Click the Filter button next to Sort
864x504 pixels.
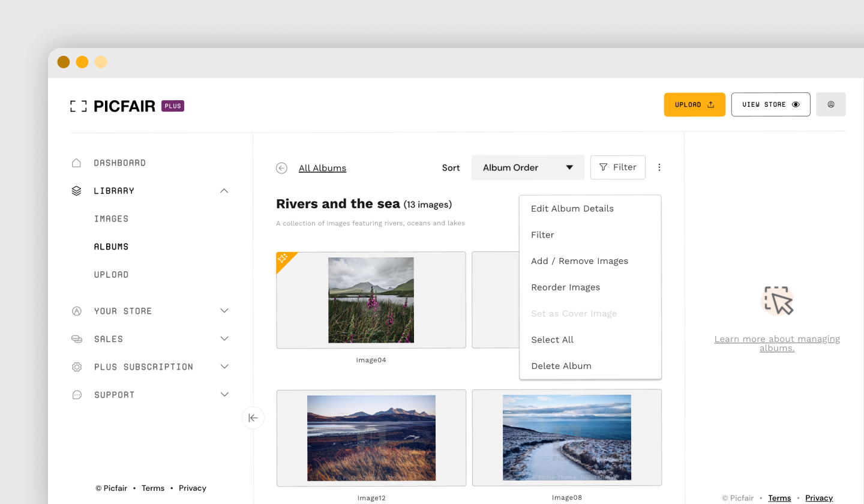tap(618, 167)
